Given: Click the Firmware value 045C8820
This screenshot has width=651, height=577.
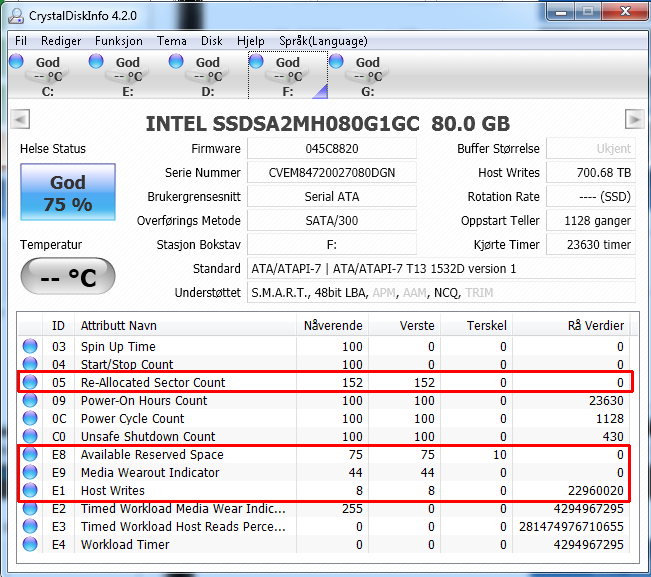Looking at the screenshot, I should point(332,149).
